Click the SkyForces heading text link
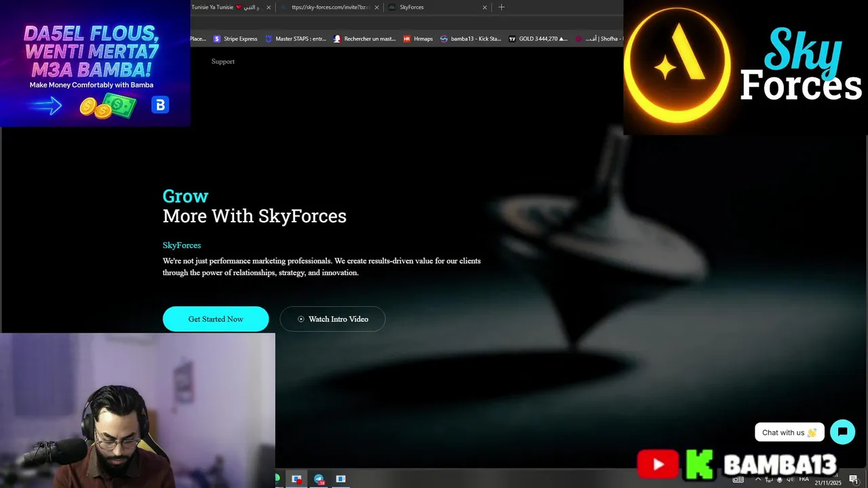Screen dimensions: 868x488 (x=182, y=245)
